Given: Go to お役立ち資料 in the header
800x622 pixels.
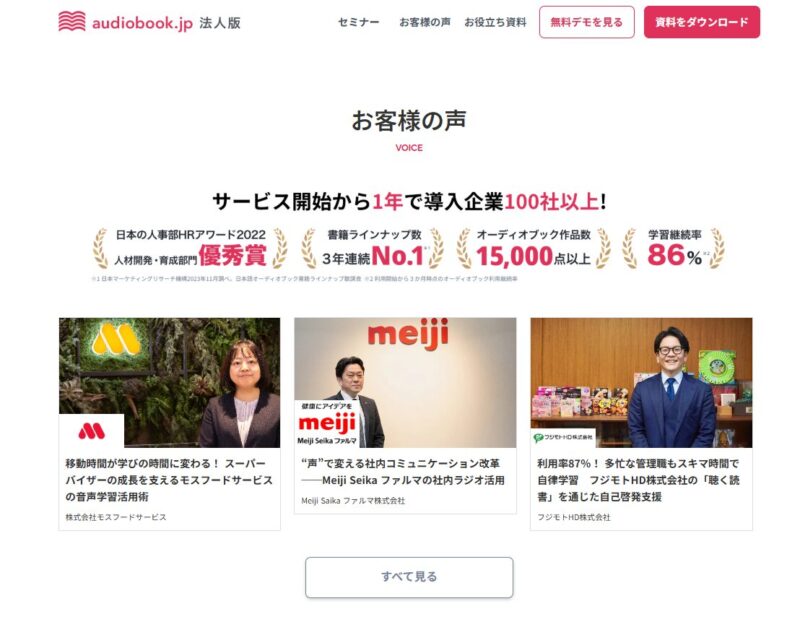Looking at the screenshot, I should click(x=495, y=22).
